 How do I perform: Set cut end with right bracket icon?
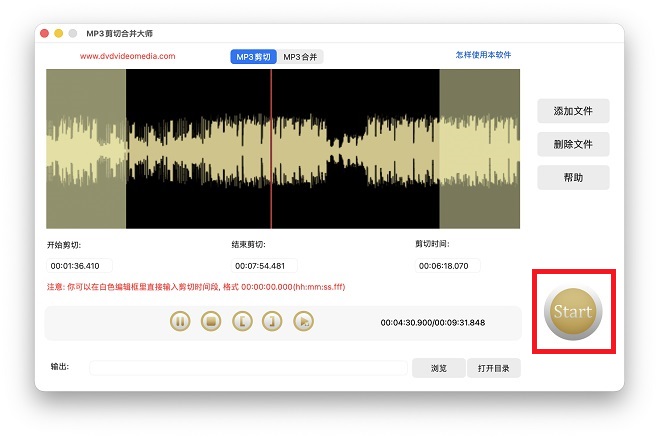[x=272, y=321]
